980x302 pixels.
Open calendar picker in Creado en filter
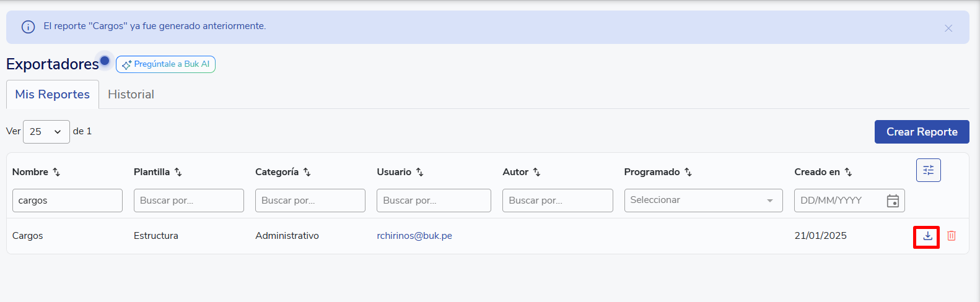(x=892, y=201)
